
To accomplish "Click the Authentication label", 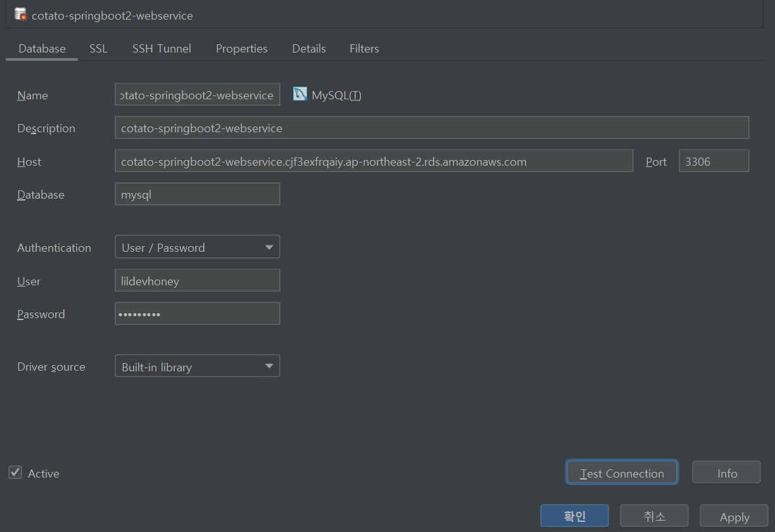I will click(x=54, y=248).
